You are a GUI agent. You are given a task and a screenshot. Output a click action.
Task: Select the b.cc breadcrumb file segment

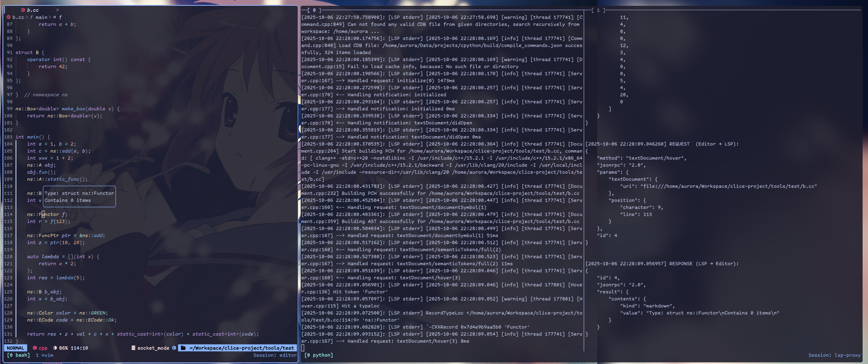[18, 17]
